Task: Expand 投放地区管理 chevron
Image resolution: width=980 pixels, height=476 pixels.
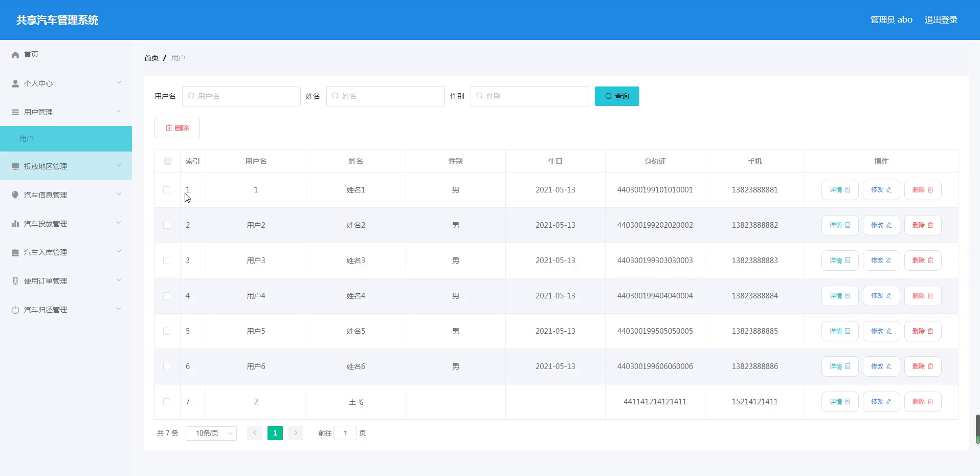Action: click(119, 165)
